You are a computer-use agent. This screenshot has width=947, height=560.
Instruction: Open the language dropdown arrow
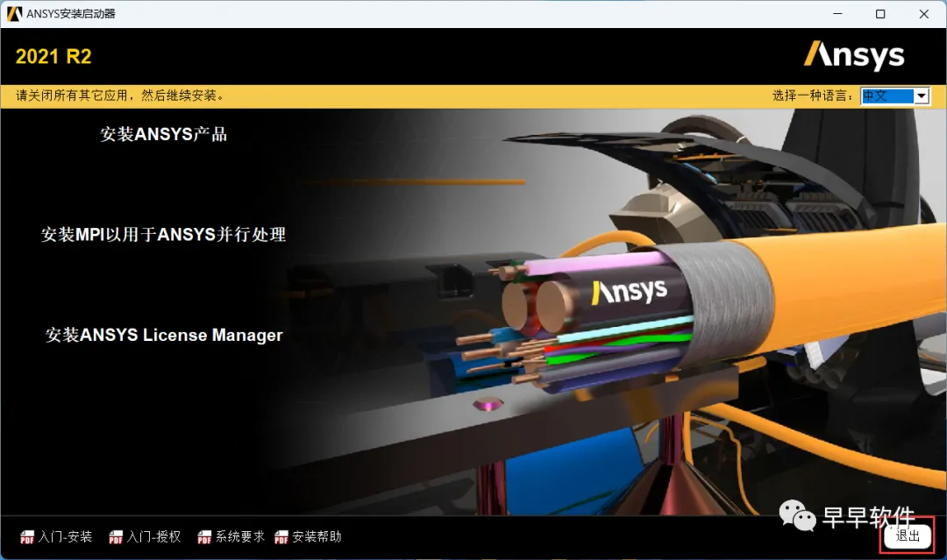pyautogui.click(x=921, y=96)
